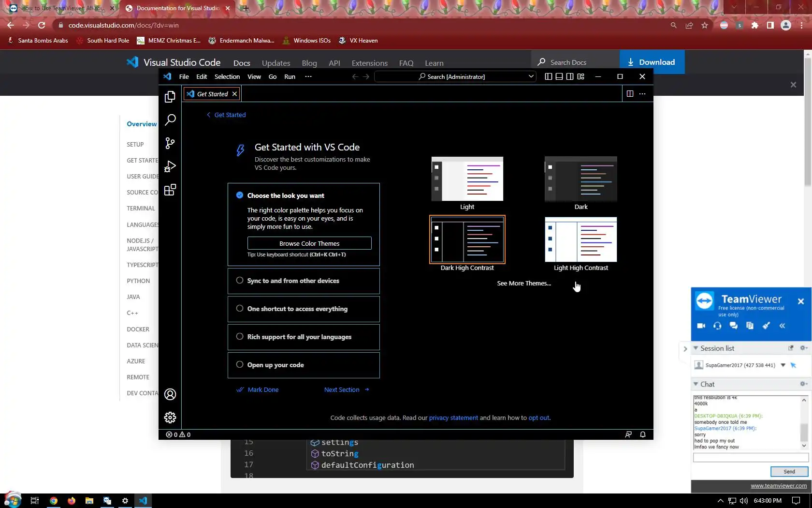
Task: Open the Search view in activity bar
Action: point(170,120)
